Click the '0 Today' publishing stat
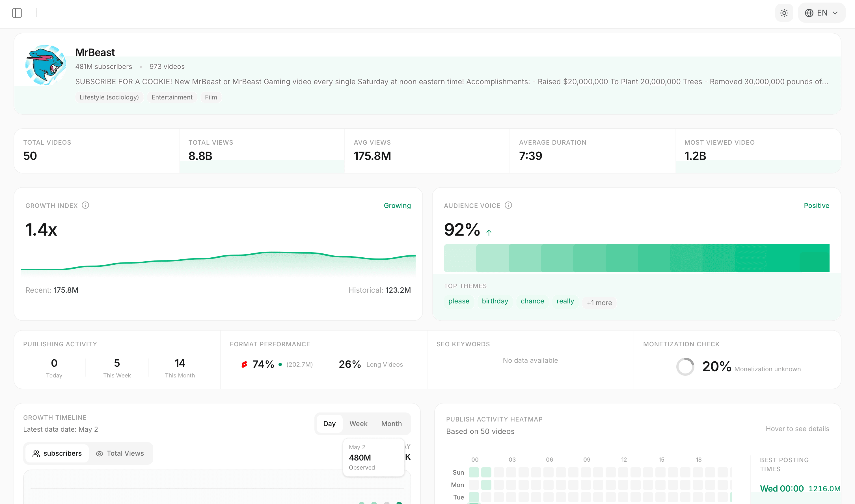The image size is (855, 504). point(54,368)
